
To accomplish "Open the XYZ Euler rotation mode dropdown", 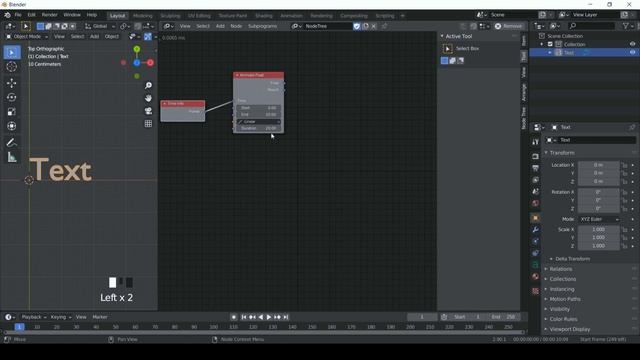I will pos(598,220).
